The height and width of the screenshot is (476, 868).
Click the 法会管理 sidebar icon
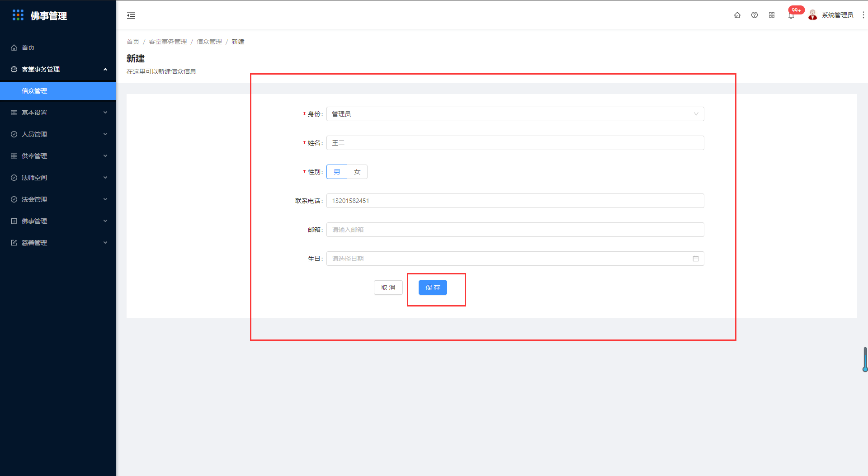point(14,199)
